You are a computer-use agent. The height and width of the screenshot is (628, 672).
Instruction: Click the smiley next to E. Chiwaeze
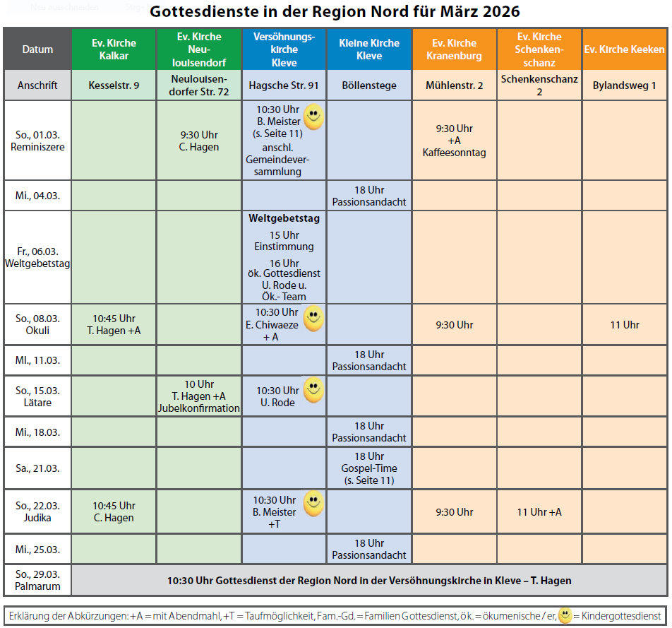click(x=313, y=319)
